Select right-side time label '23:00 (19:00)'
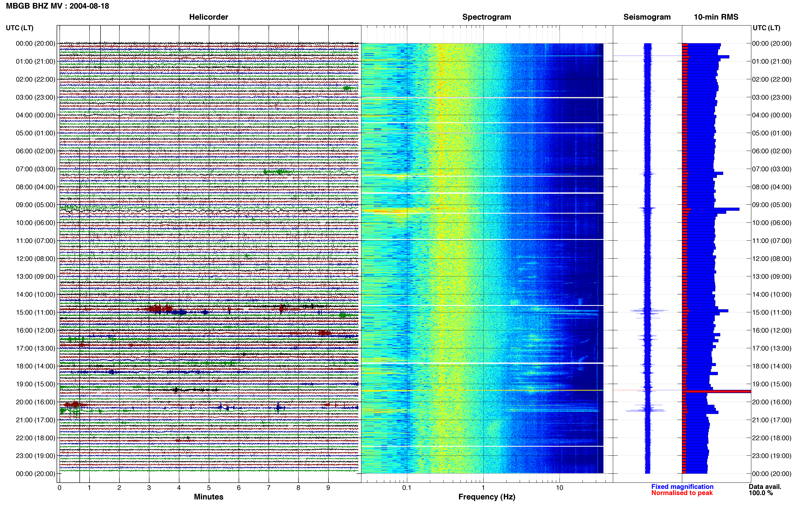This screenshot has height=508, width=812. pyautogui.click(x=772, y=456)
